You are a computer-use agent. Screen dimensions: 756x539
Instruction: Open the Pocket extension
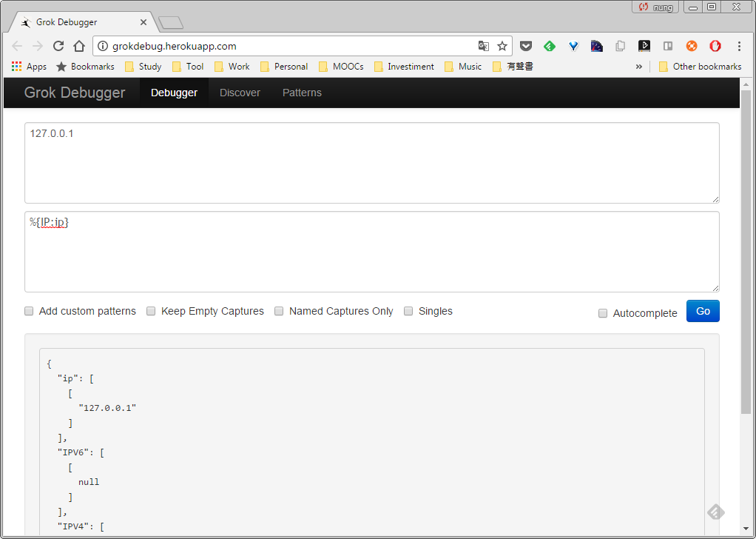tap(526, 47)
